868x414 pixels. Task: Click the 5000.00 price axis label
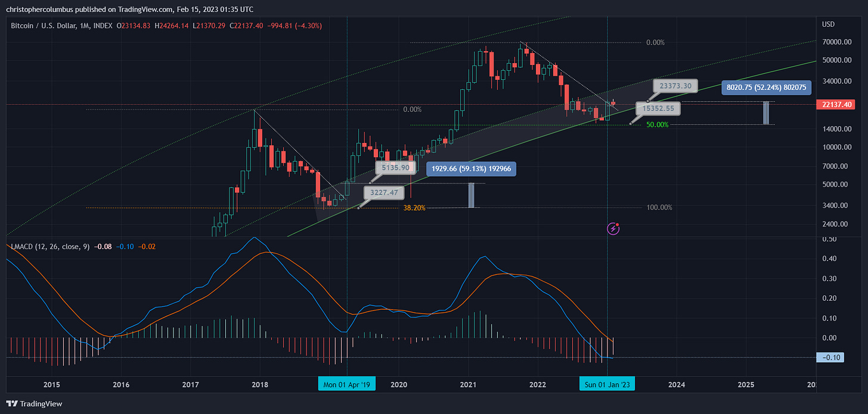click(836, 184)
